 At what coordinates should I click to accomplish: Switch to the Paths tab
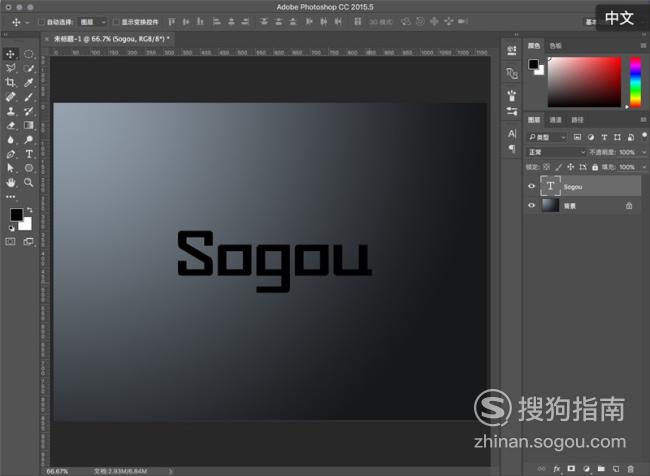coord(577,120)
